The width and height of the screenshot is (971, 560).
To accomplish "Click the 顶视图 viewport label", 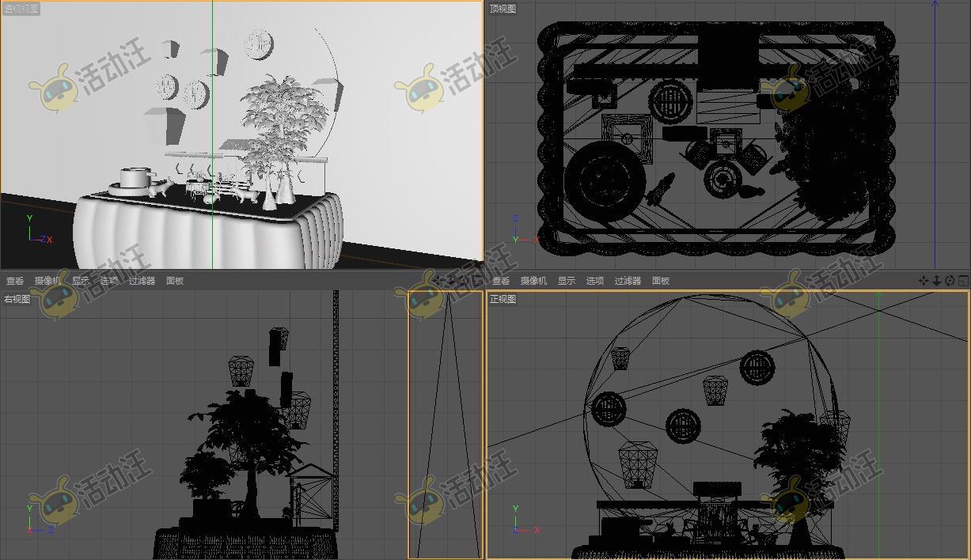I will point(503,9).
